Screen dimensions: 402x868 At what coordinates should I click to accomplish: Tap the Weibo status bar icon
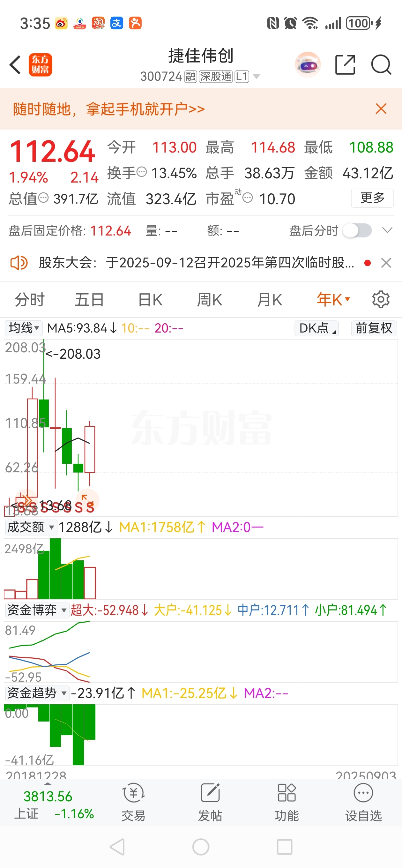click(61, 23)
